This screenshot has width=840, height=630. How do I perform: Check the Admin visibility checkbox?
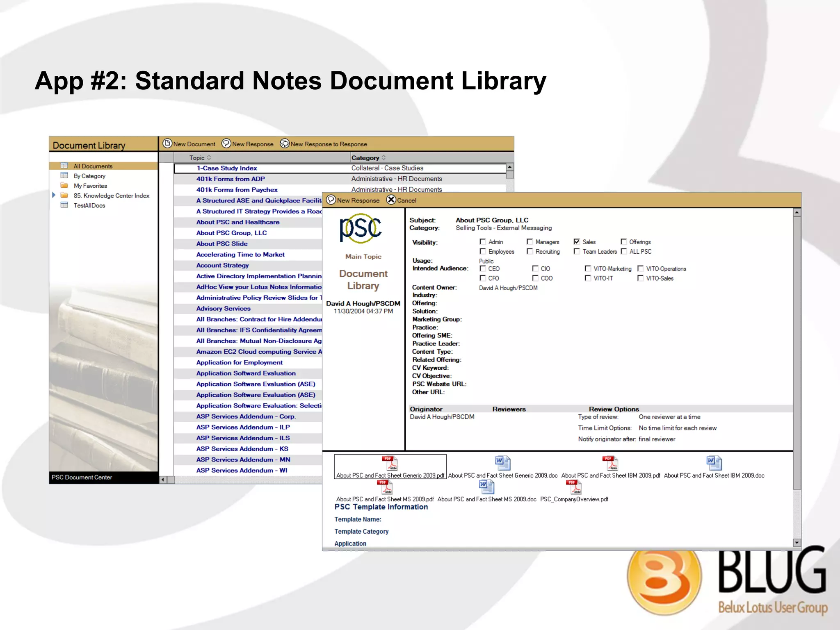click(x=483, y=242)
